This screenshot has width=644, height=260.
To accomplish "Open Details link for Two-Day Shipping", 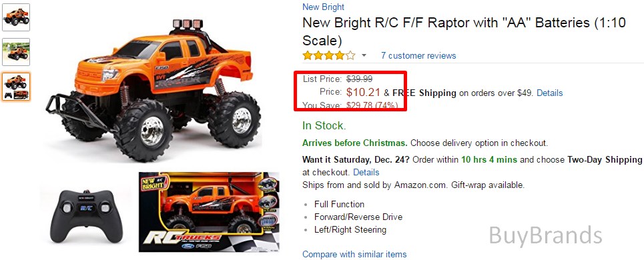I will tap(366, 172).
